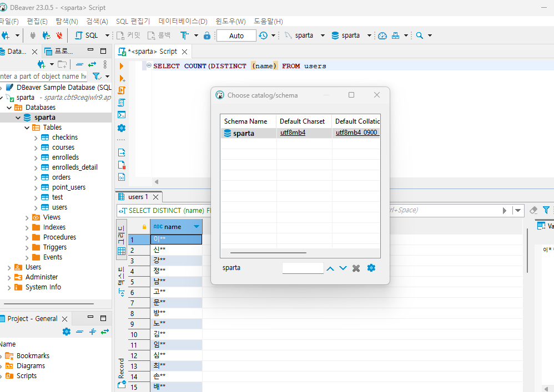The height and width of the screenshot is (392, 554).
Task: Click the transaction log clock icon
Action: [x=263, y=35]
